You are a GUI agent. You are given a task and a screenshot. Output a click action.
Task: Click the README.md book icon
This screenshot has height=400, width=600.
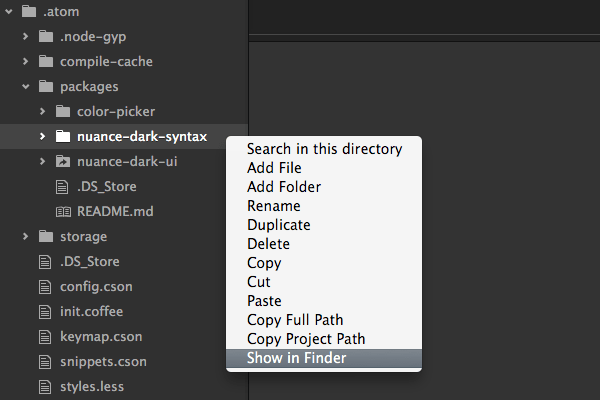[63, 212]
